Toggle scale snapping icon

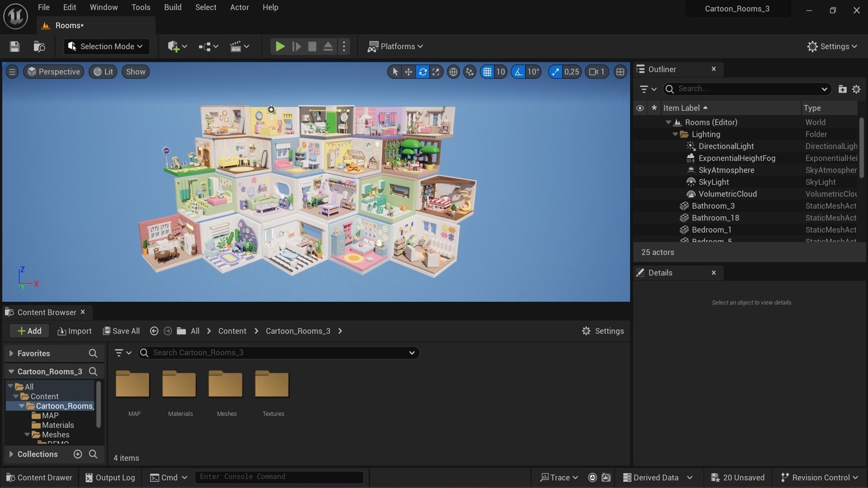tap(555, 72)
